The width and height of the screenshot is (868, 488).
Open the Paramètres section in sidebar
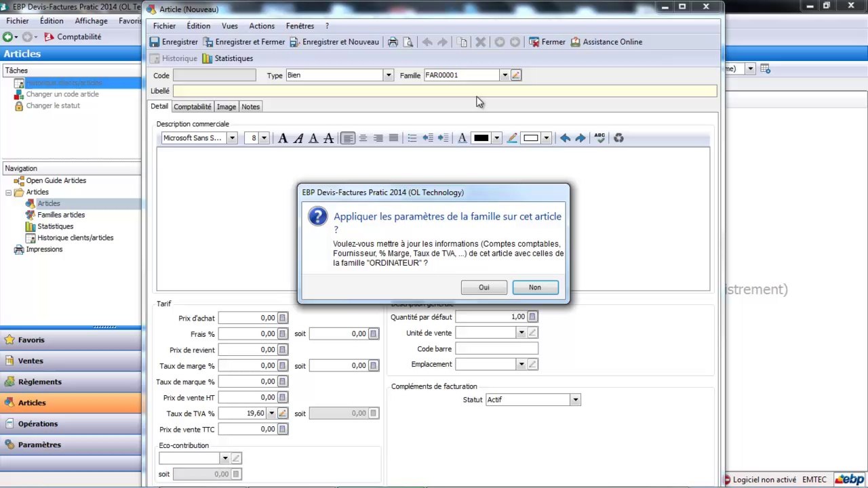(71, 445)
